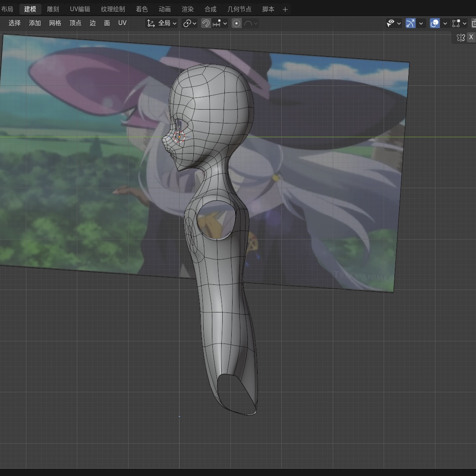Screen dimensions: 476x476
Task: Open the 建模 workspace tab
Action: click(x=30, y=9)
